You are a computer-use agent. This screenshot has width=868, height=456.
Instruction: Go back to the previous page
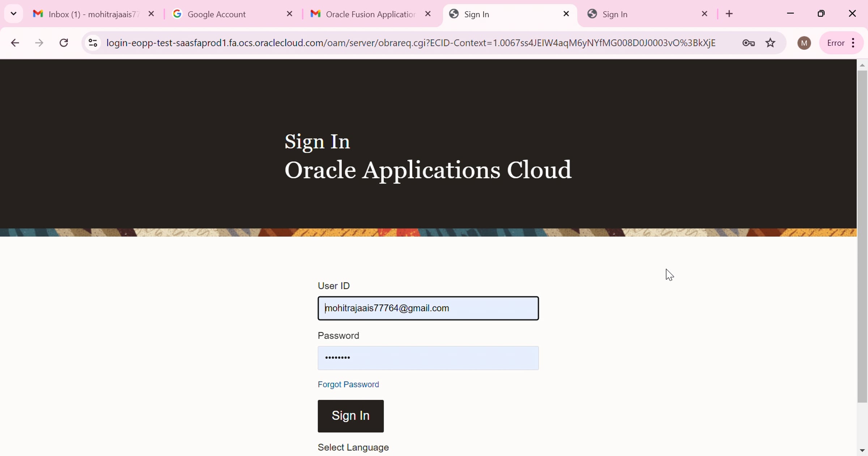(x=15, y=43)
